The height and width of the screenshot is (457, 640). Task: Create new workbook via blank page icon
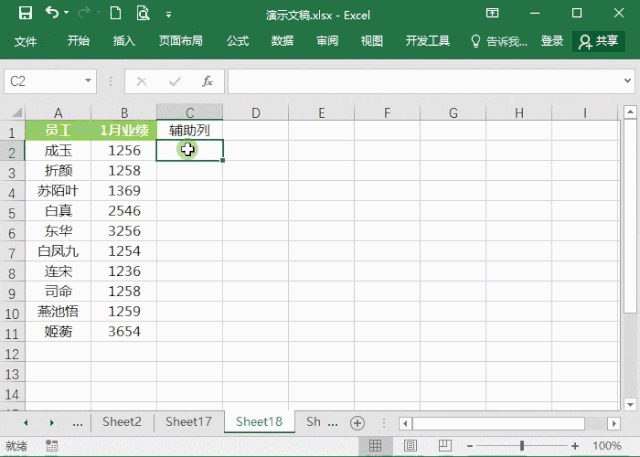[x=115, y=14]
